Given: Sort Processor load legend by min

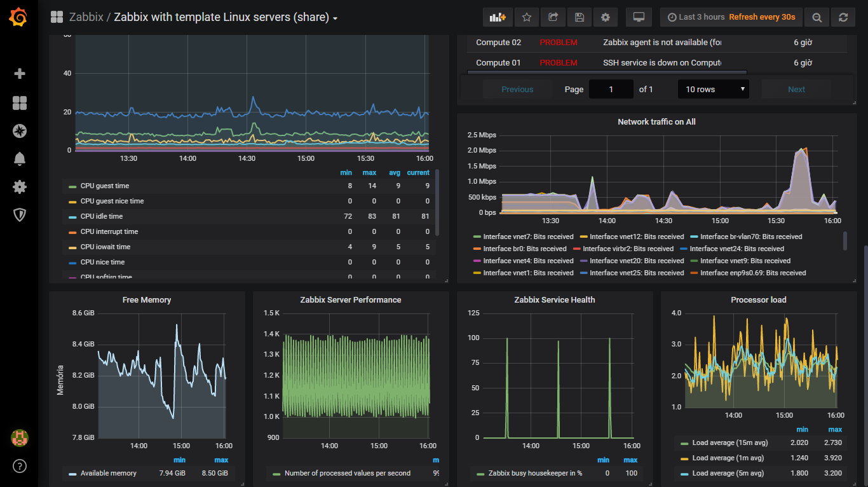Looking at the screenshot, I should [x=802, y=430].
